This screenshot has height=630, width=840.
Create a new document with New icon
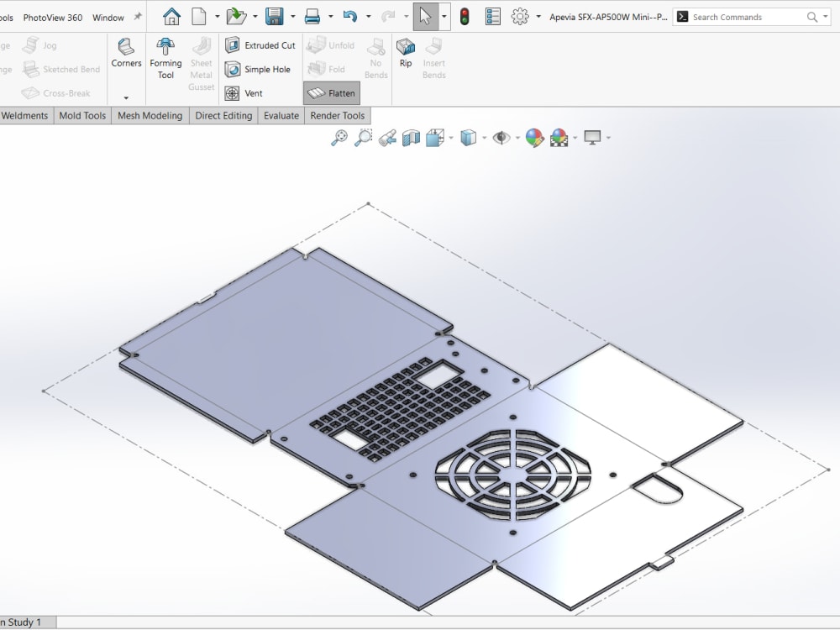[199, 17]
